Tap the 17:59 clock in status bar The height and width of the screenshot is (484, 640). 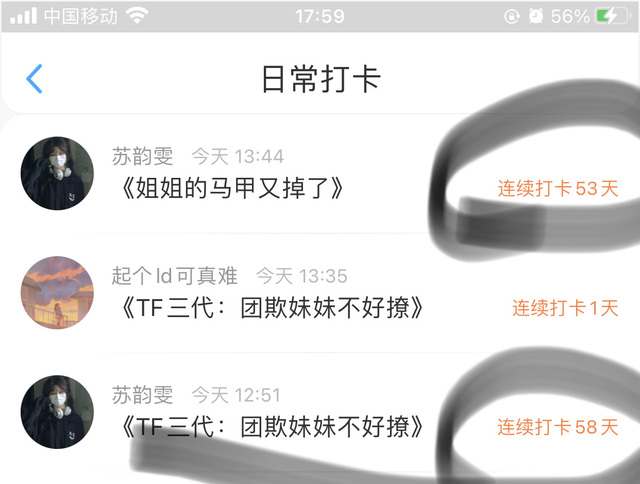[x=320, y=16]
